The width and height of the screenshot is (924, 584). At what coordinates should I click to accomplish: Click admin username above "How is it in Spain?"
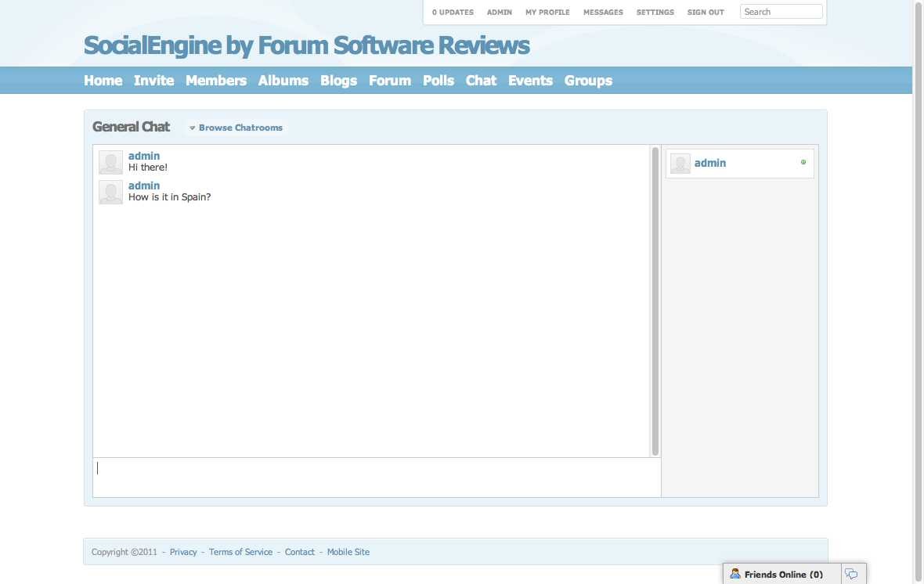pos(144,186)
